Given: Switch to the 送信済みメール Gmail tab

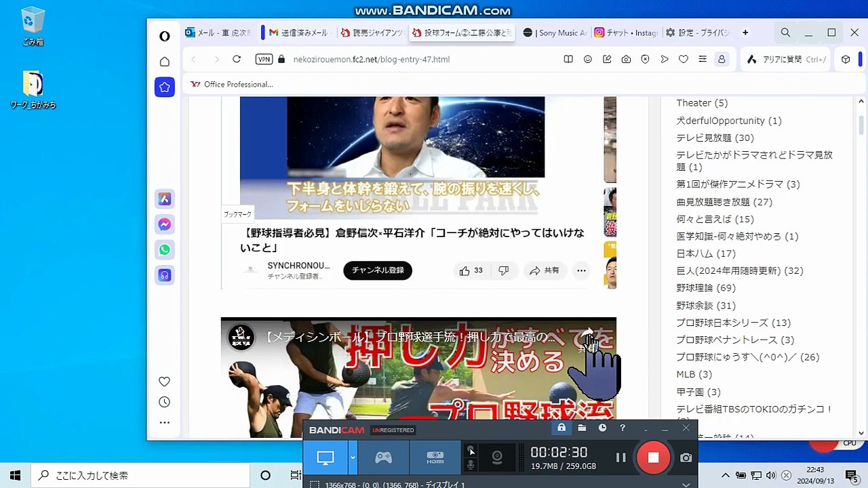Looking at the screenshot, I should (300, 33).
